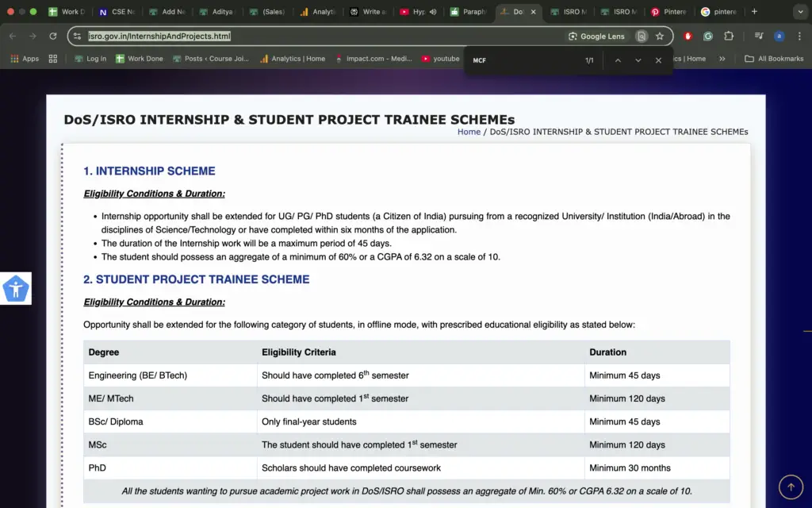Switch to the Google pintere search tab
This screenshot has height=508, width=812.
719,11
